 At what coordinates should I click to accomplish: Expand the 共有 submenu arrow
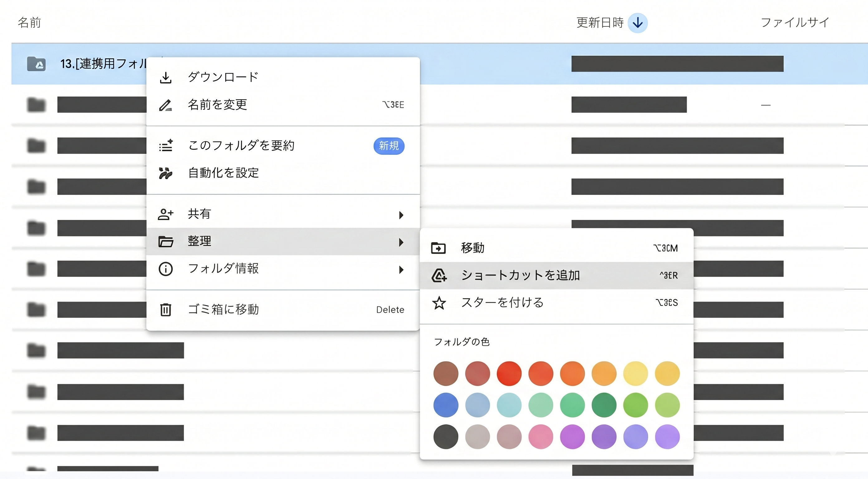[x=401, y=215]
